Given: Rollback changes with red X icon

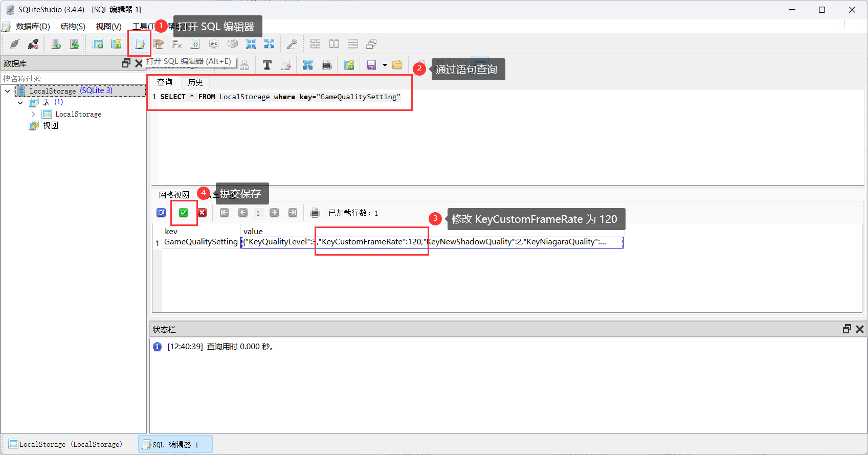Looking at the screenshot, I should click(x=202, y=213).
